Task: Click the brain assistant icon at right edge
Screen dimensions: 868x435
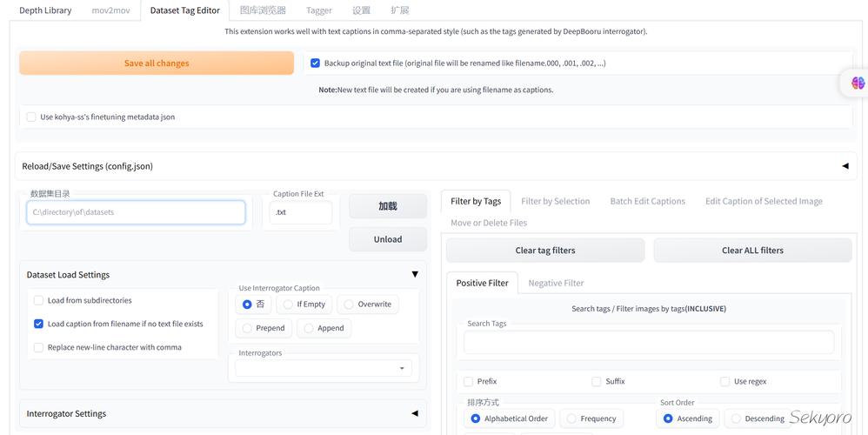Action: click(858, 84)
